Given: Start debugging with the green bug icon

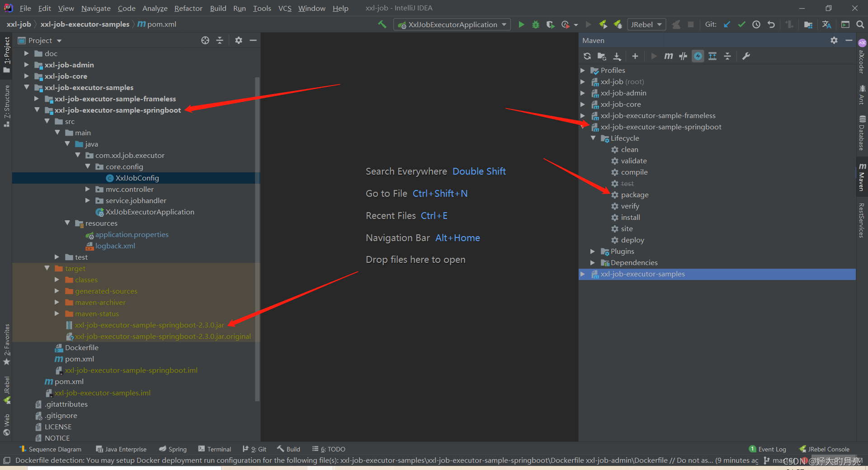Looking at the screenshot, I should click(x=536, y=24).
